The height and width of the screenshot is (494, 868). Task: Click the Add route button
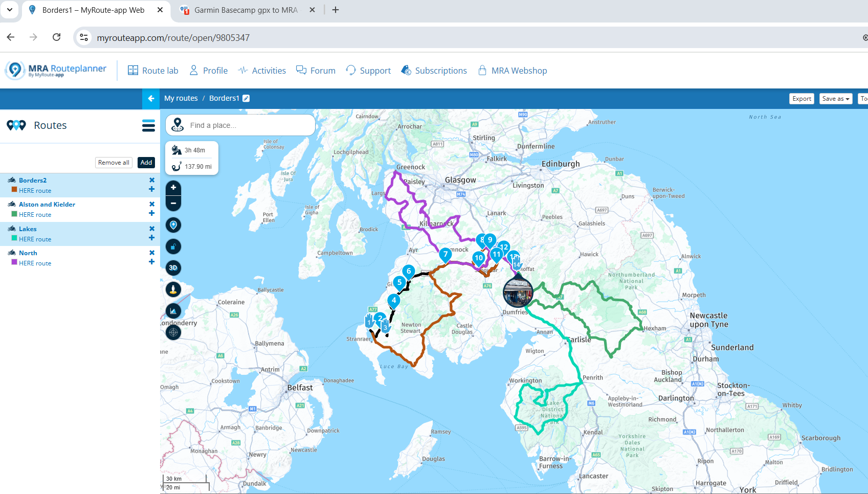tap(146, 163)
